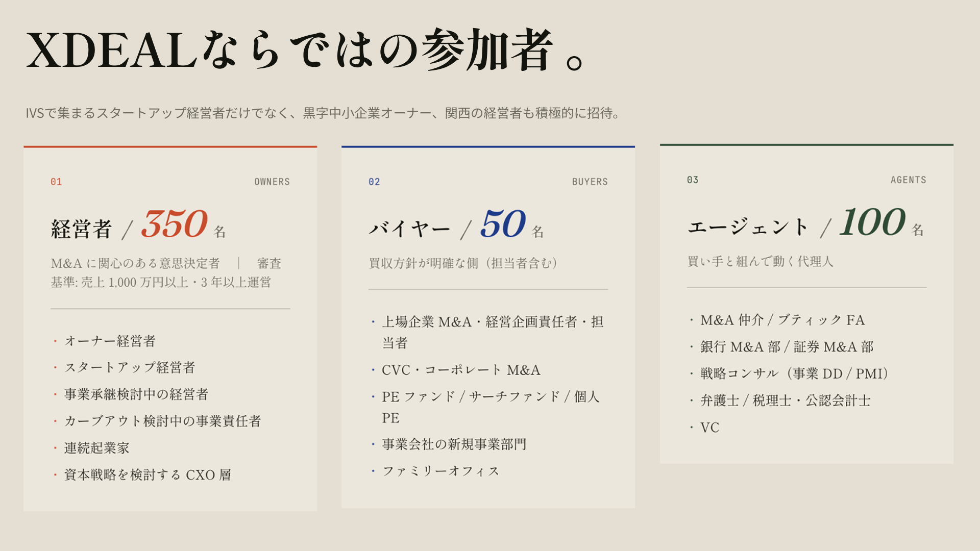Click the 'OWNERS' label
980x551 pixels.
click(272, 182)
